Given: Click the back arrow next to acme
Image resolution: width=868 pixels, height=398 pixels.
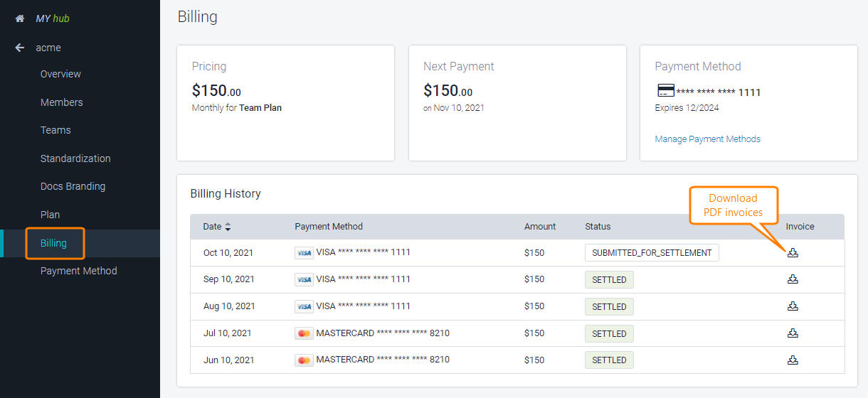Looking at the screenshot, I should tap(20, 48).
